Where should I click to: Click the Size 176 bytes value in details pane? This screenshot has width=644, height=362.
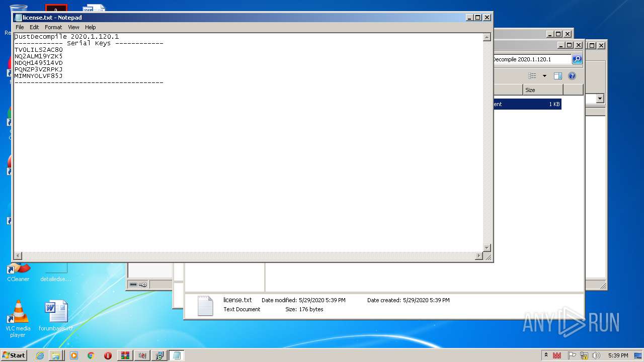point(311,309)
